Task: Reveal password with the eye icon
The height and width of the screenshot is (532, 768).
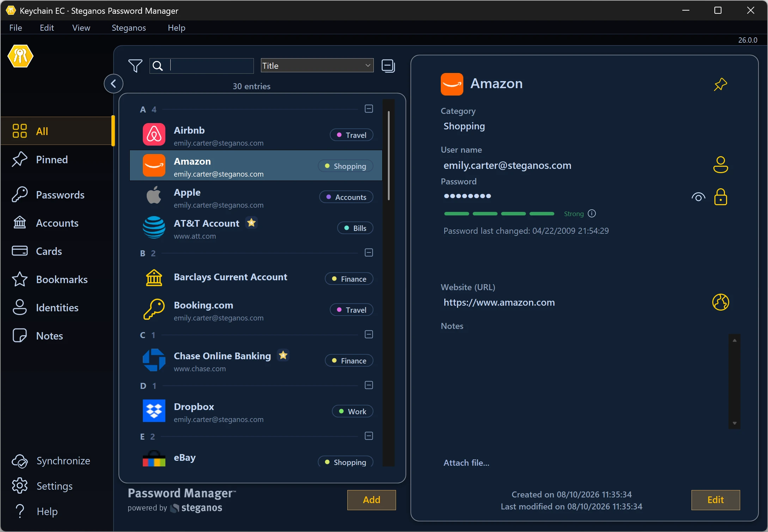Action: pyautogui.click(x=699, y=197)
